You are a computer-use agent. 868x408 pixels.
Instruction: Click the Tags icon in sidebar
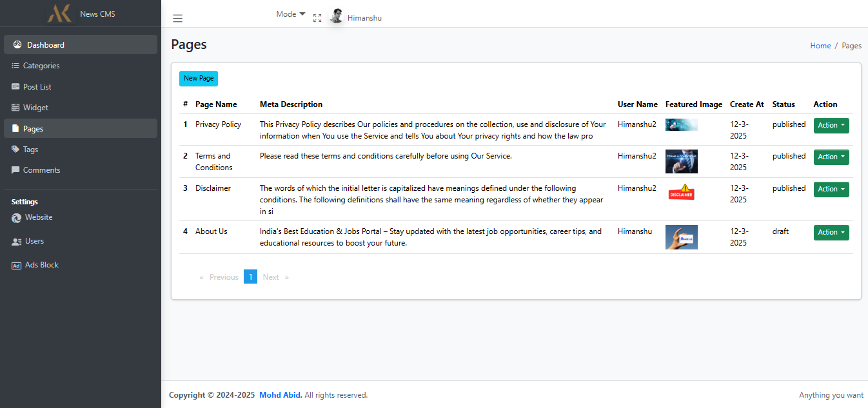[15, 150]
